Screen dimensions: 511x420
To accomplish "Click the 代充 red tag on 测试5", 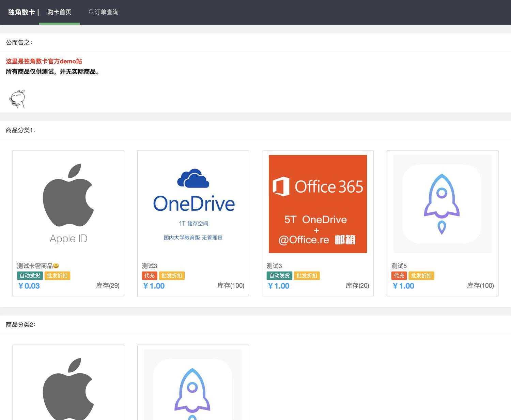I will [399, 276].
